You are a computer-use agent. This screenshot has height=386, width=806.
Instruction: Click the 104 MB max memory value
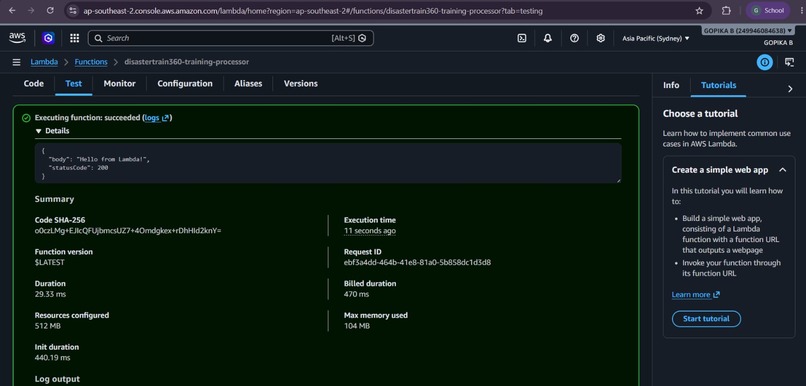pyautogui.click(x=357, y=326)
